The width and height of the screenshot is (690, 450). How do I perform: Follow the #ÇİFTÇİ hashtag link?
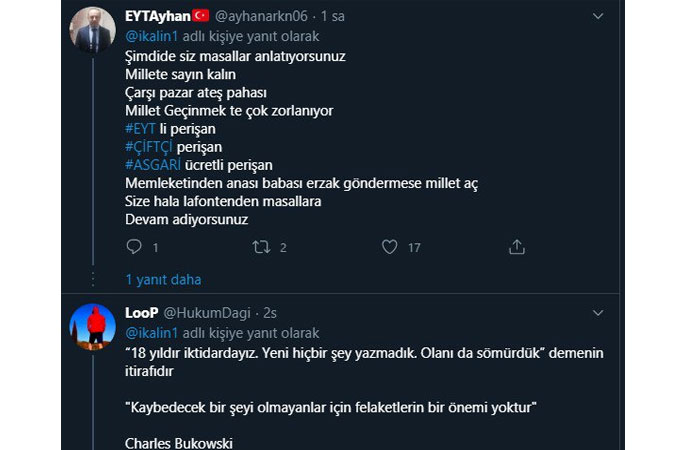pyautogui.click(x=149, y=146)
